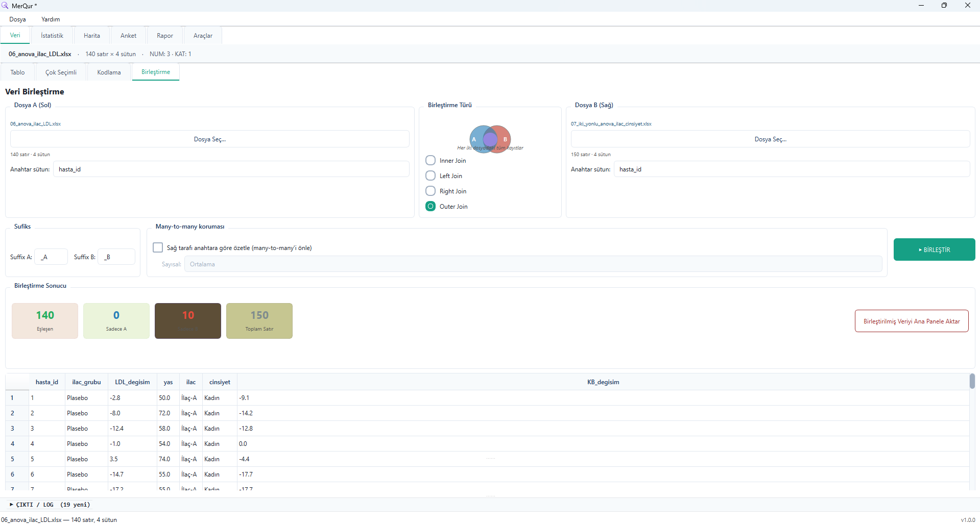Screen dimensions: 980x525
Task: Click the MerQur app icon in title bar
Action: click(x=5, y=6)
